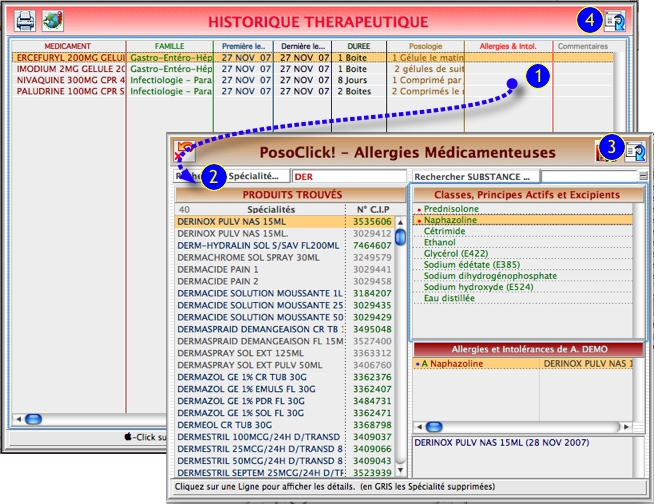This screenshot has height=504, width=655.
Task: Select Glycérol (E422) excipient
Action: [523, 253]
